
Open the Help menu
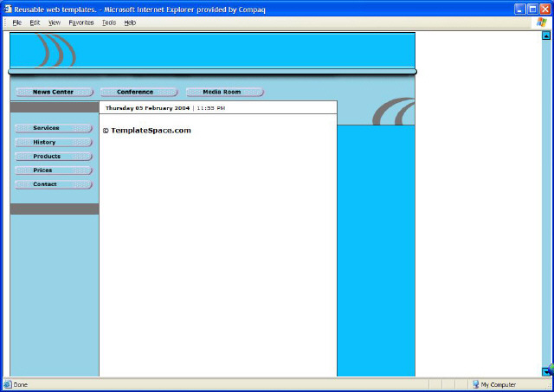[x=130, y=22]
